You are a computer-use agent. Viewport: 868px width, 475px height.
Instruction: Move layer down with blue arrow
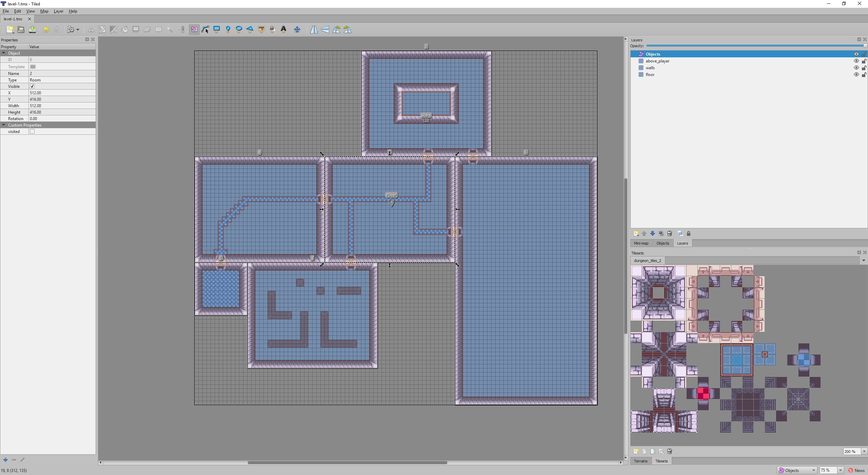(x=652, y=233)
